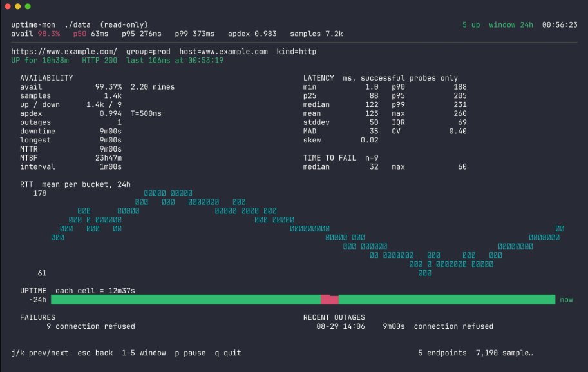This screenshot has width=588, height=372.
Task: Click the 'RTT mean per bucket, 24h' heading
Action: [75, 184]
